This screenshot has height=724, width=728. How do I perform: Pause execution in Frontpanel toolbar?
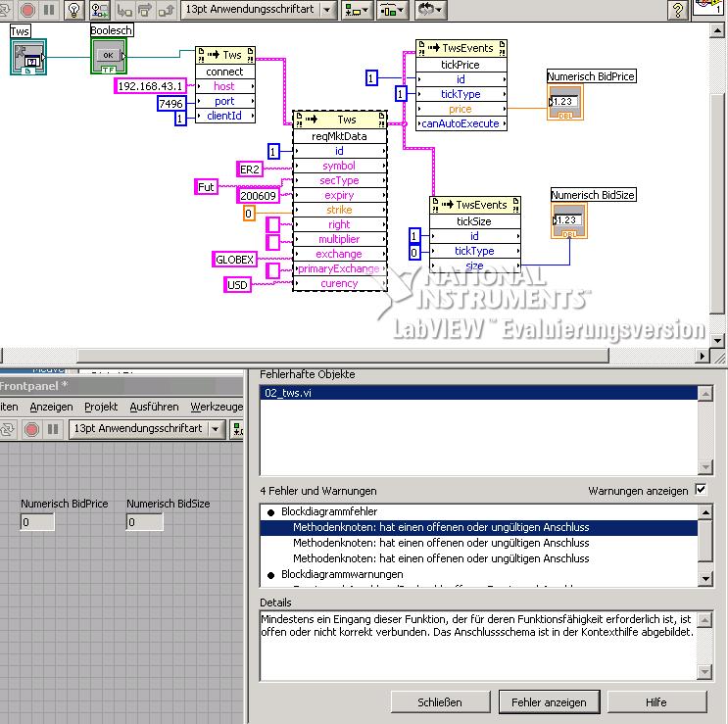(x=53, y=429)
